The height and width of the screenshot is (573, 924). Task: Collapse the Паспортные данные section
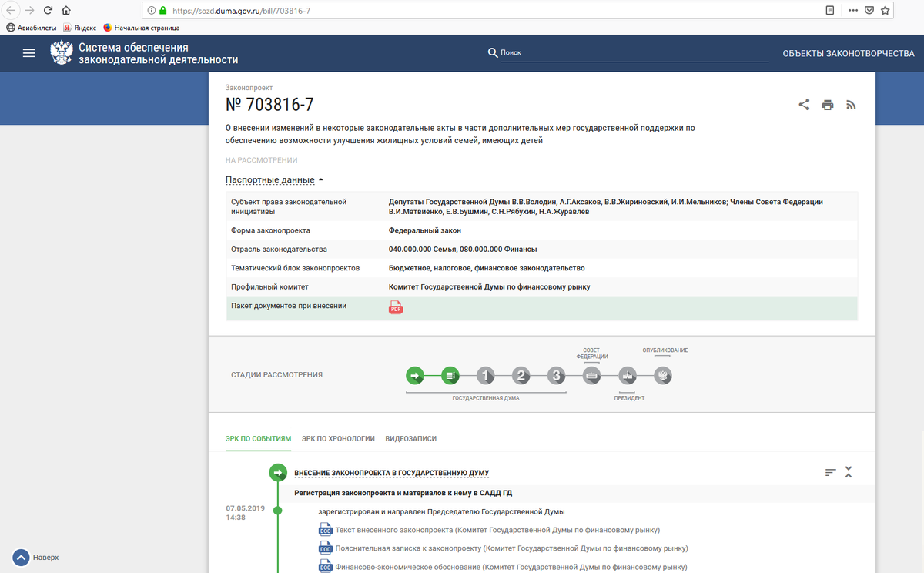pyautogui.click(x=274, y=180)
